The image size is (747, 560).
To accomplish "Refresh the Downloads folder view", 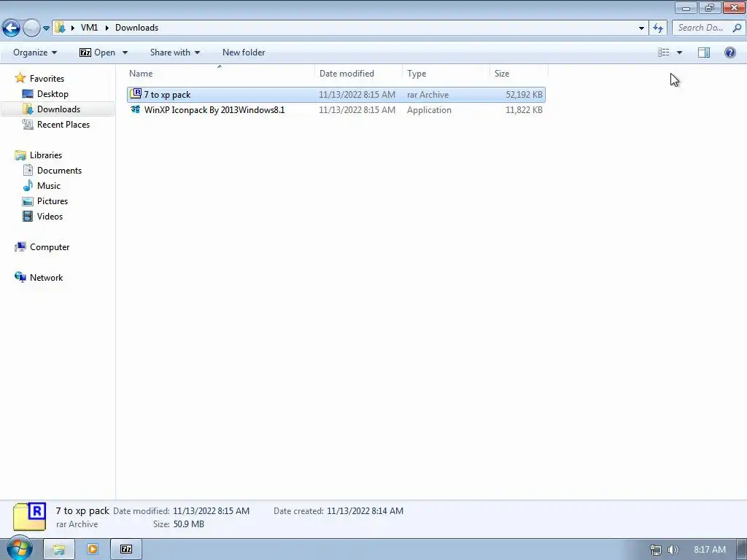I will (659, 28).
